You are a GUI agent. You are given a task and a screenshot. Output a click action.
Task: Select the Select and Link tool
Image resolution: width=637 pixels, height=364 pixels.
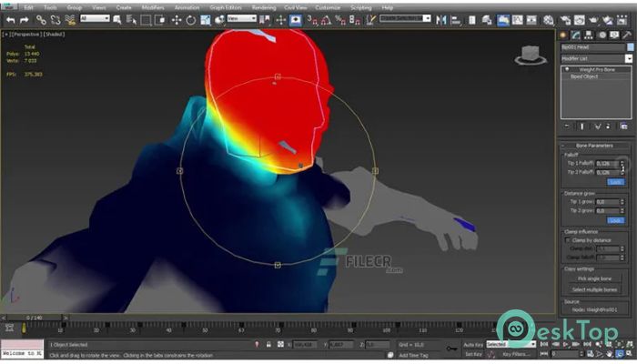41,19
